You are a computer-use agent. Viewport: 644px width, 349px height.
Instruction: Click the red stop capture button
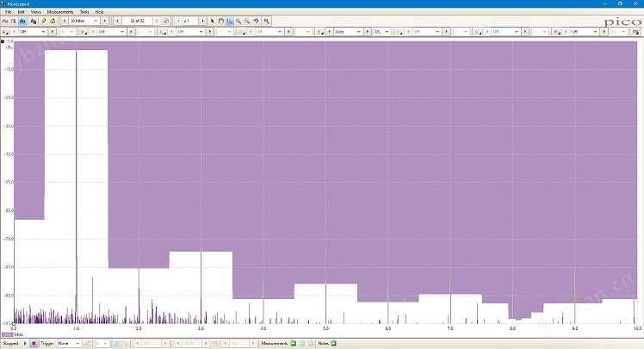click(34, 343)
